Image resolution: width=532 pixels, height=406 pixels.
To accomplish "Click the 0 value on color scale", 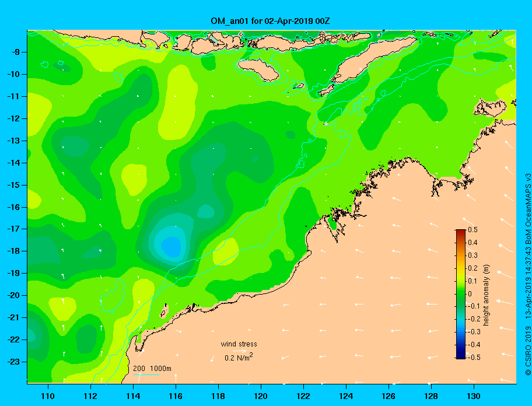I will coord(470,294).
